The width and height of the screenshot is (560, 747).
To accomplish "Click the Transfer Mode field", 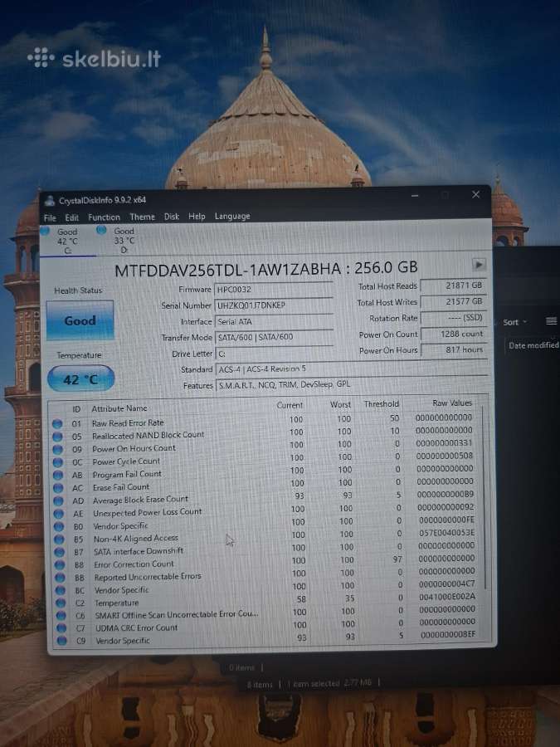I will [275, 337].
